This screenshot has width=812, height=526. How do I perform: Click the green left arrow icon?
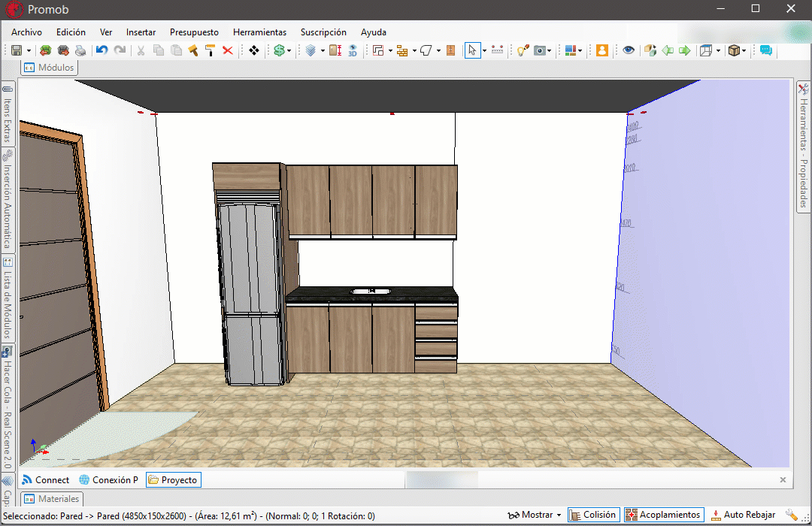pyautogui.click(x=668, y=50)
